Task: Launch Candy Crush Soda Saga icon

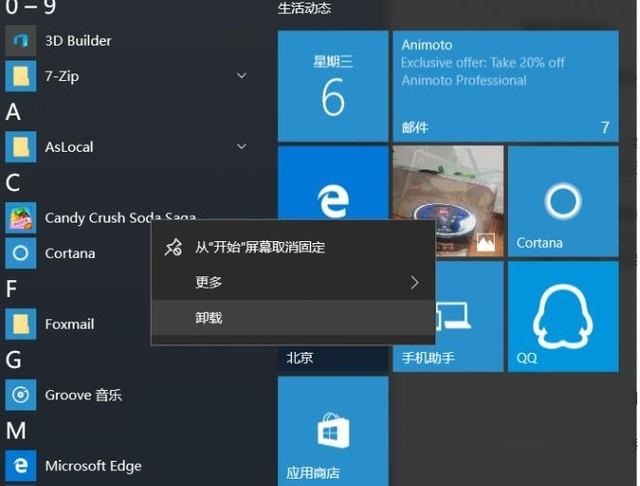Action: pyautogui.click(x=20, y=218)
